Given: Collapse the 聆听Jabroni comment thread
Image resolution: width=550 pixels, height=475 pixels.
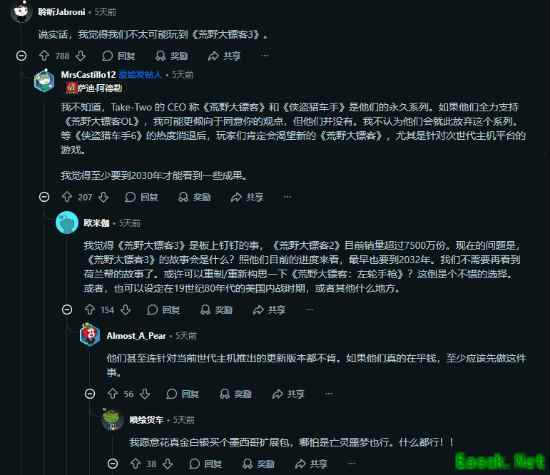Looking at the screenshot, I should [x=21, y=56].
